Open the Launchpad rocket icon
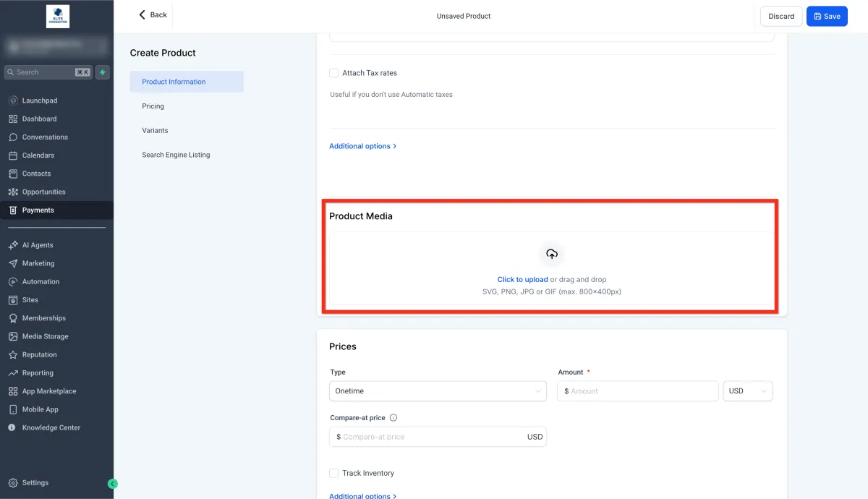Viewport: 868px width, 499px height. pyautogui.click(x=13, y=101)
